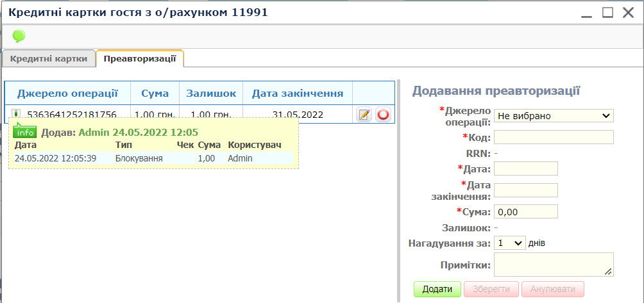Sort by the Залишок column header
The image size is (644, 303).
point(211,94)
